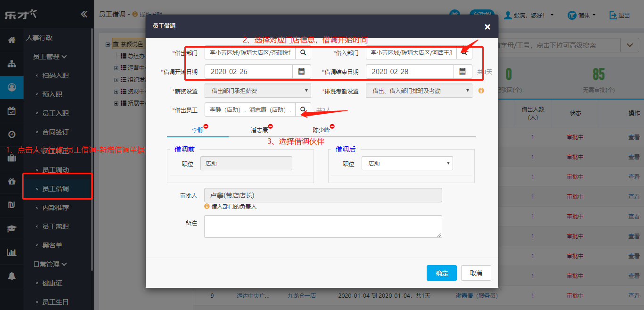Click info icon next to 排班考勤设置
The height and width of the screenshot is (310, 644).
coord(481,91)
